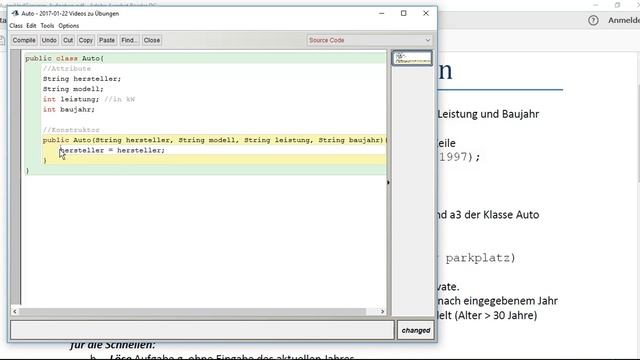Screen dimensions: 640x360
Task: Click the navigation view collapse arrow
Action: (388, 182)
